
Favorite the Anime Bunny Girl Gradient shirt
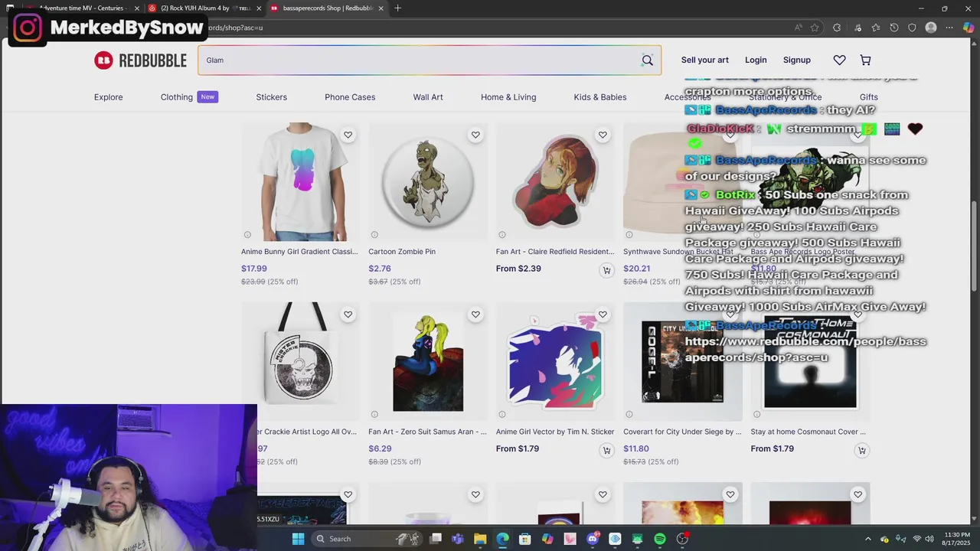click(348, 135)
